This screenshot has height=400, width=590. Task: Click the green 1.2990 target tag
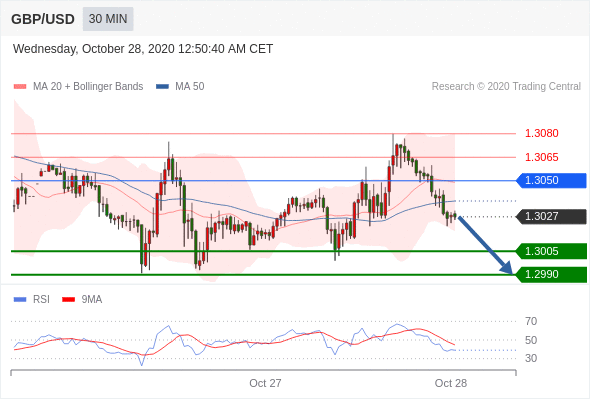coord(551,274)
